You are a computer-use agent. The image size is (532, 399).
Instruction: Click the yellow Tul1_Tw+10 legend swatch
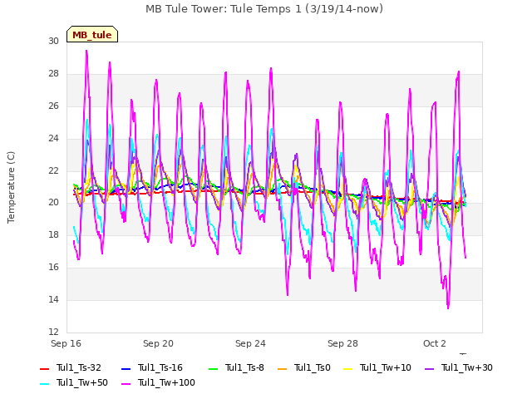pyautogui.click(x=348, y=368)
